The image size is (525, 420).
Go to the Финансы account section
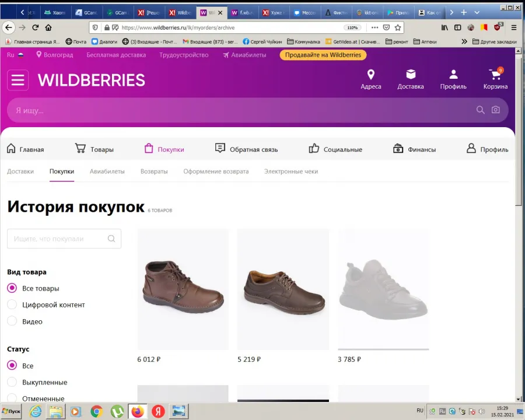[x=415, y=149]
